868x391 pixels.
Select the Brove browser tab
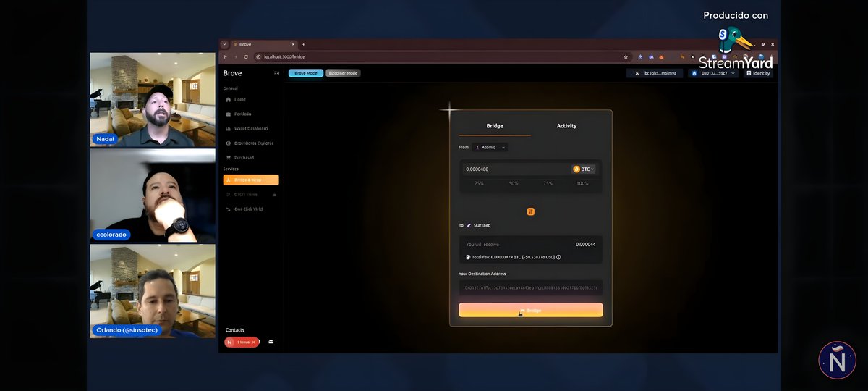coord(263,44)
